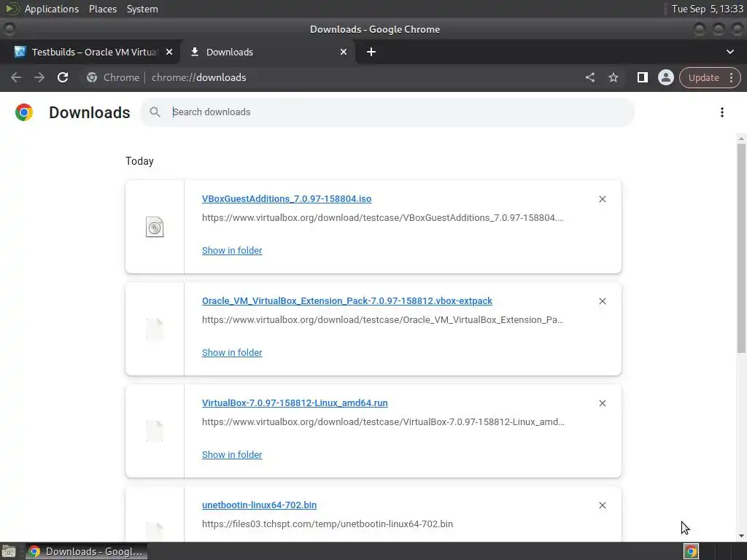747x560 pixels.
Task: Open the Applications menu
Action: (52, 9)
